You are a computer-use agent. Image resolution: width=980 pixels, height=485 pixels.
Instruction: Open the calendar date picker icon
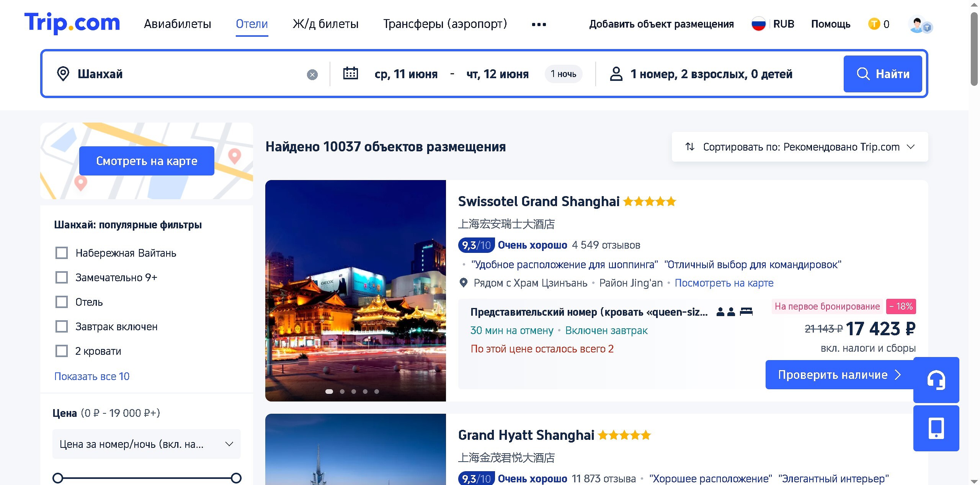(x=350, y=74)
